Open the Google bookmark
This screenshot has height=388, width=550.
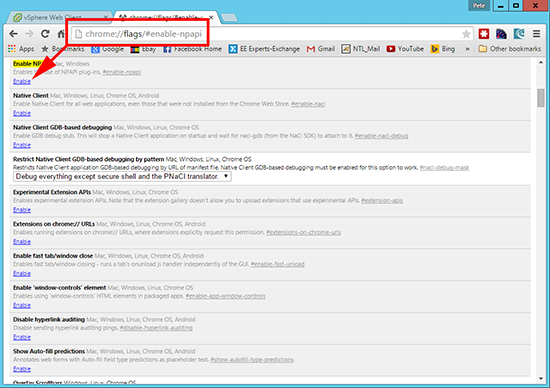point(107,49)
